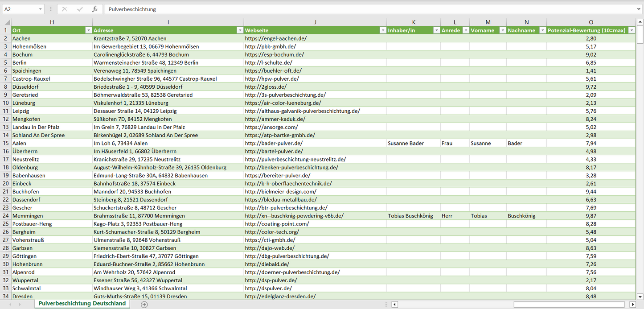644x309 pixels.
Task: Open the Name Box dropdown arrow
Action: 40,9
